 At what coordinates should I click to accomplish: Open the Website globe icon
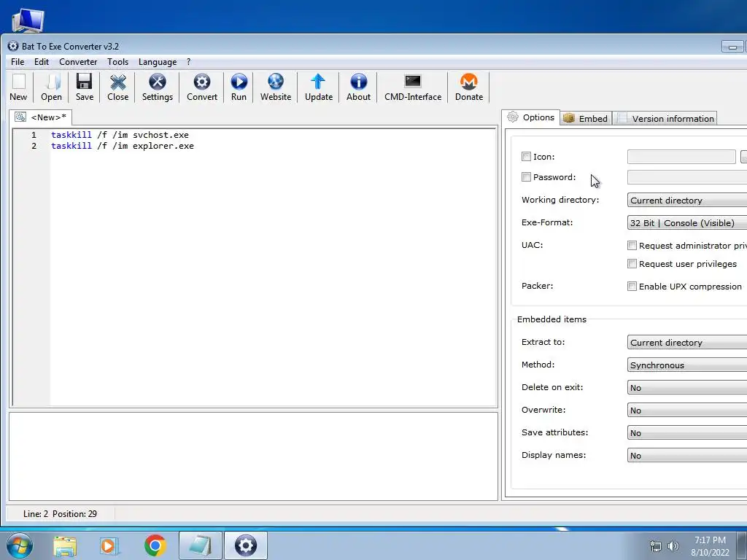point(275,87)
